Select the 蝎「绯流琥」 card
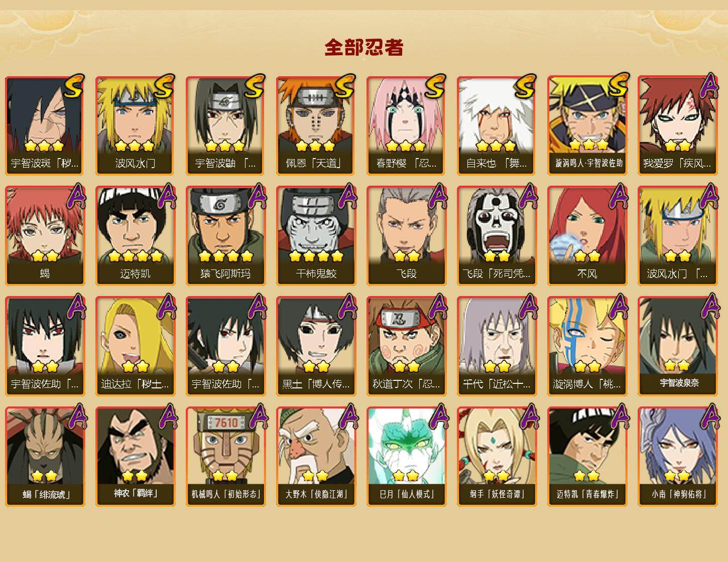 coord(45,457)
